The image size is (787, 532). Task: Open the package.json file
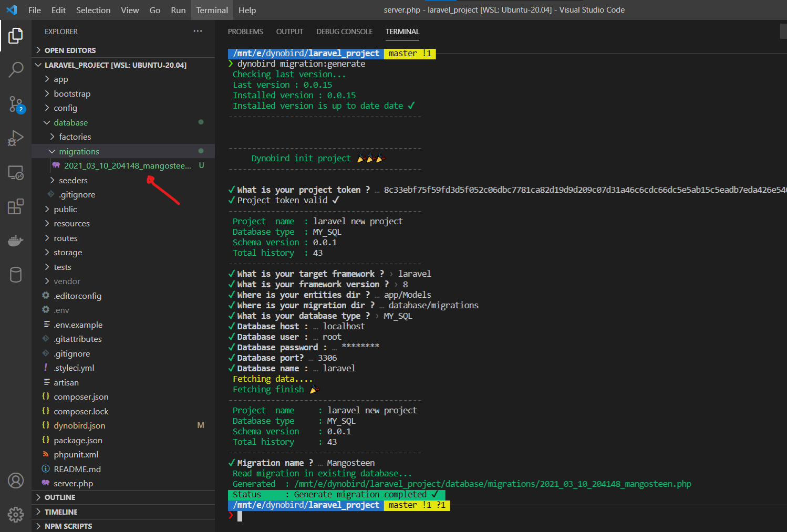click(x=123, y=440)
